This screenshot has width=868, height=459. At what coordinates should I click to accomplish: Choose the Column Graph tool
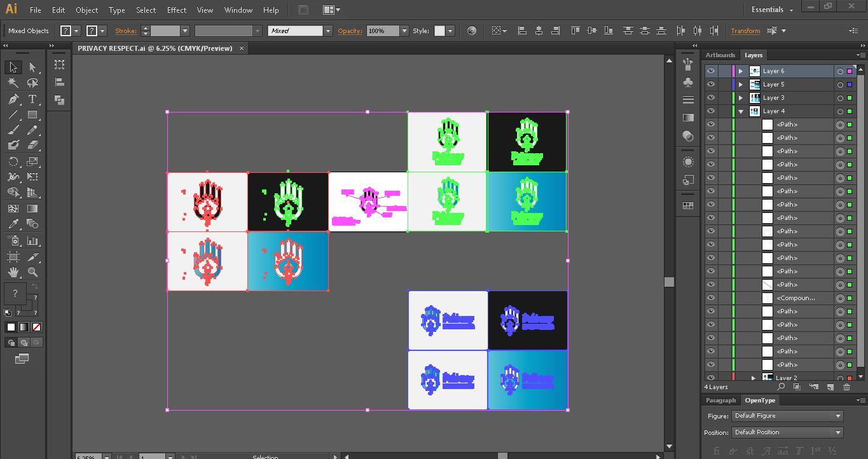[32, 241]
